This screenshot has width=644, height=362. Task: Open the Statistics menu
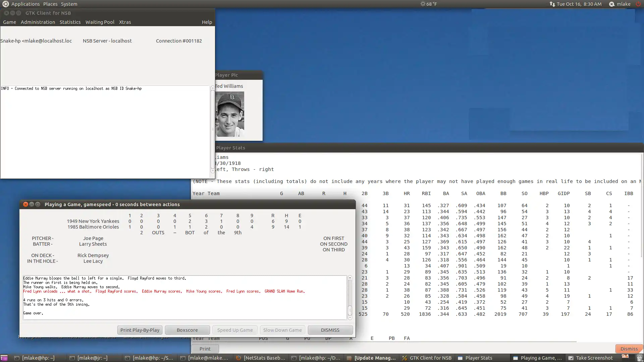coord(70,22)
